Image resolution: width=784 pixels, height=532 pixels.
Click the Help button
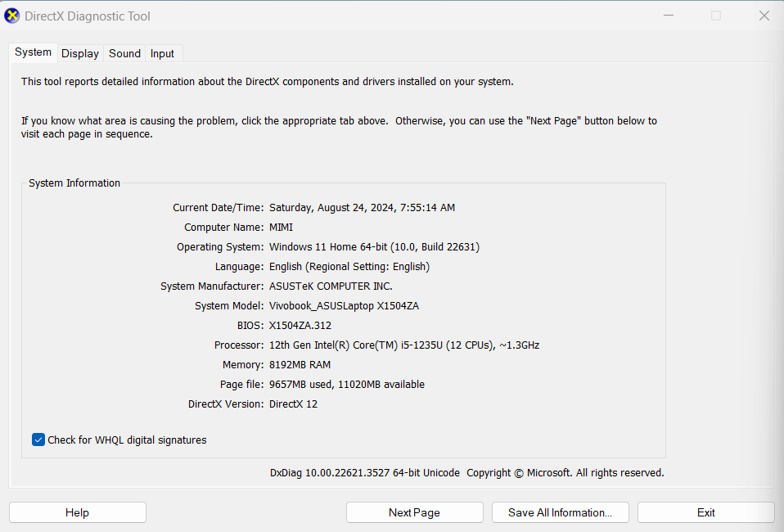tap(78, 512)
